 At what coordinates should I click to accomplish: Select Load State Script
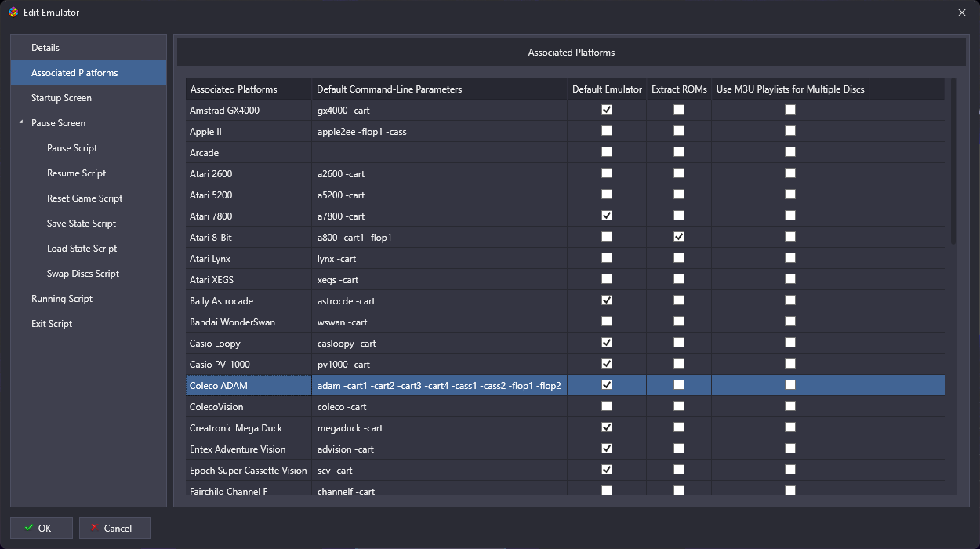89,249
